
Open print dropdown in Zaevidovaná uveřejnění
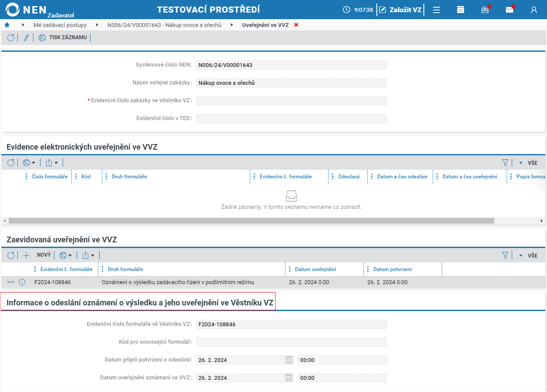click(x=66, y=255)
